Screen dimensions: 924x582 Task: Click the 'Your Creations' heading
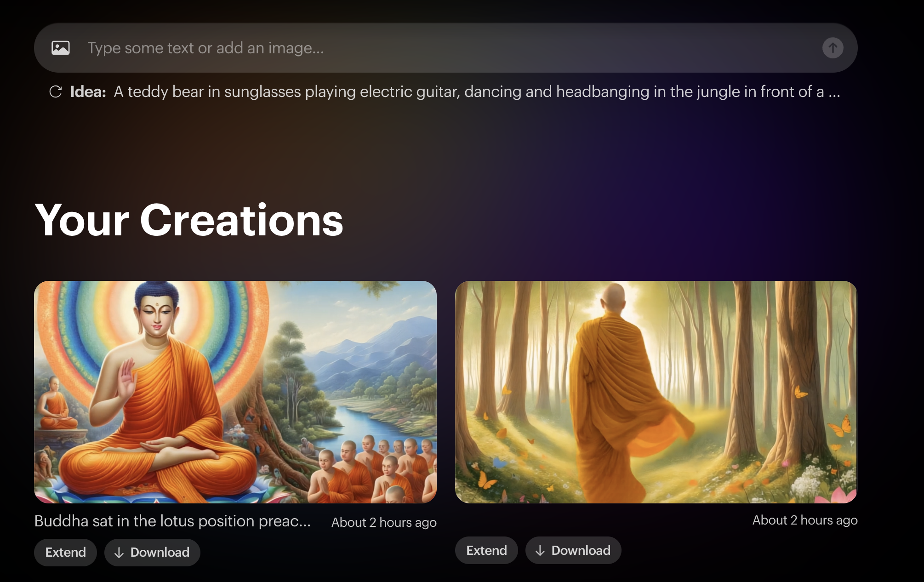(x=189, y=220)
